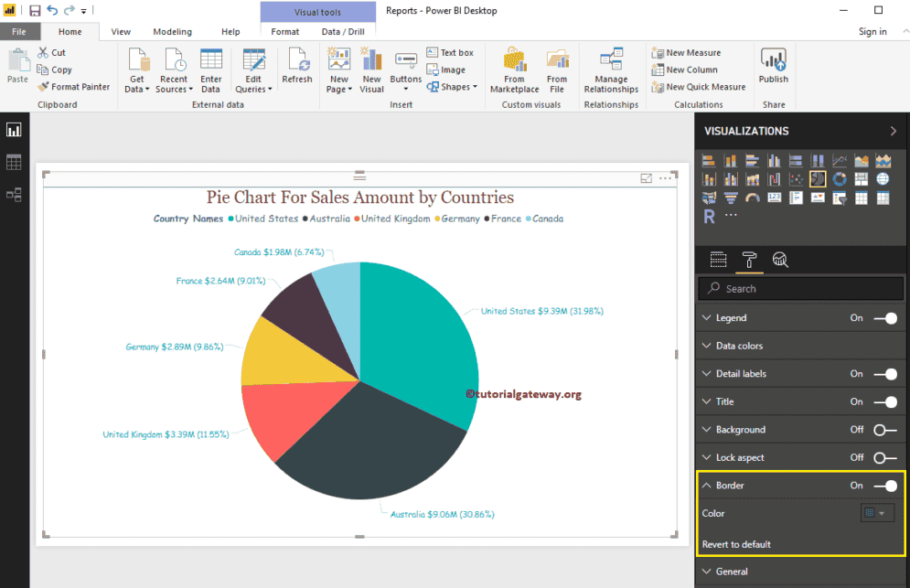
Task: Open the Data / Drill tab
Action: (343, 32)
